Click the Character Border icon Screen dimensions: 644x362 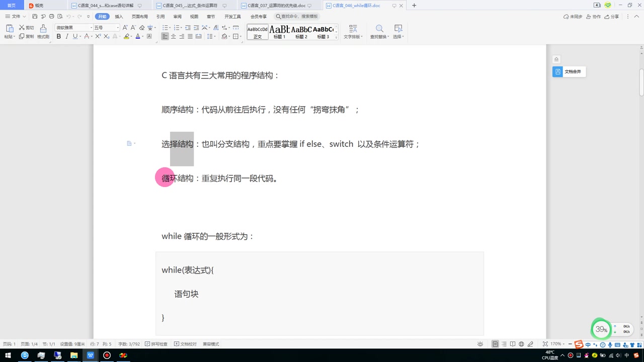click(x=149, y=36)
